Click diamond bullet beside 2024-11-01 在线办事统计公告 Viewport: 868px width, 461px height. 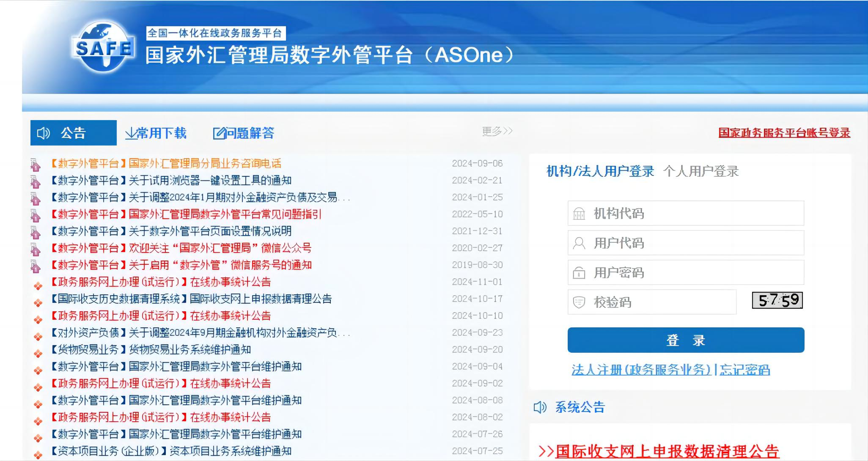[x=38, y=286]
